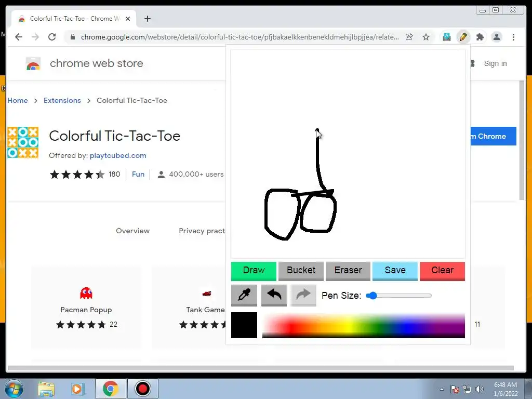
Task: Open the screen recorder taskbar app
Action: [x=142, y=389]
